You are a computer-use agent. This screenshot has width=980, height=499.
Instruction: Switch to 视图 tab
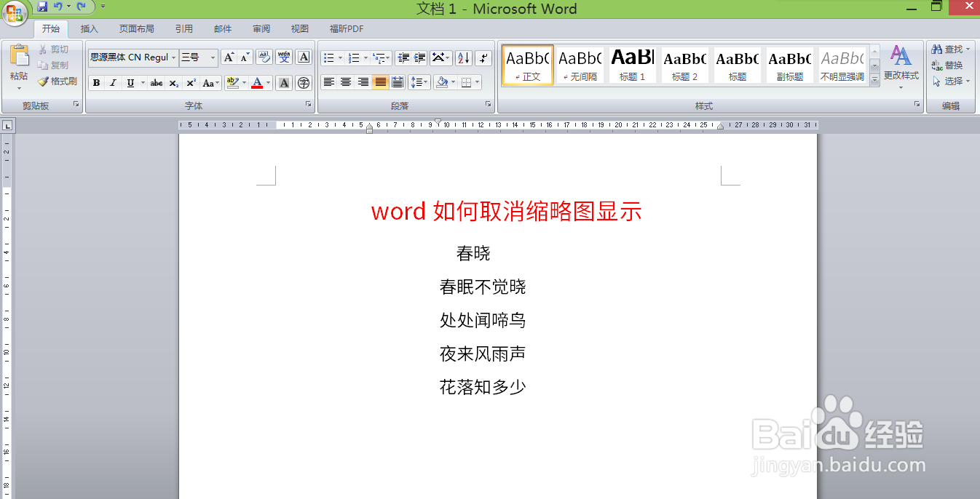tap(300, 29)
